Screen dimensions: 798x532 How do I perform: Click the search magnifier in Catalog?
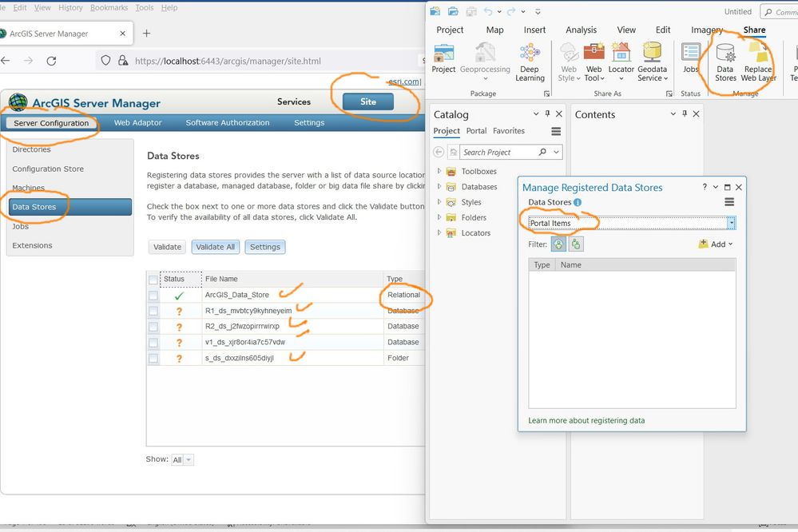click(542, 152)
